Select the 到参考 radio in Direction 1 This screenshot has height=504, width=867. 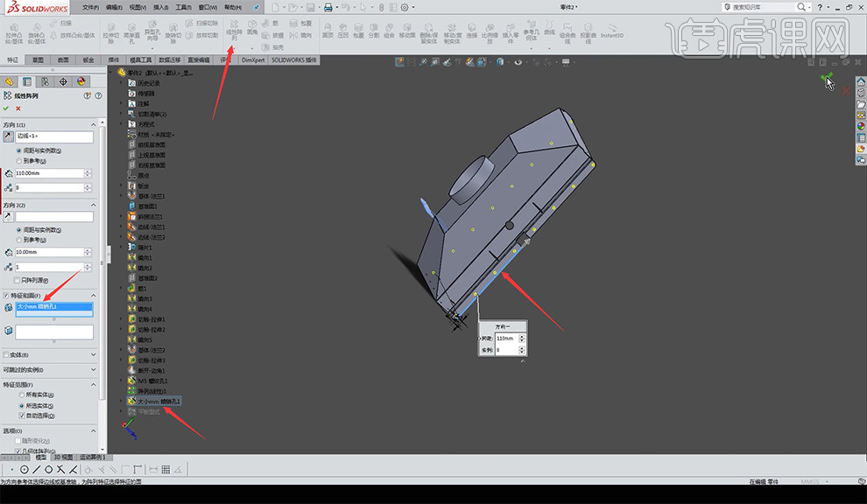(x=19, y=161)
